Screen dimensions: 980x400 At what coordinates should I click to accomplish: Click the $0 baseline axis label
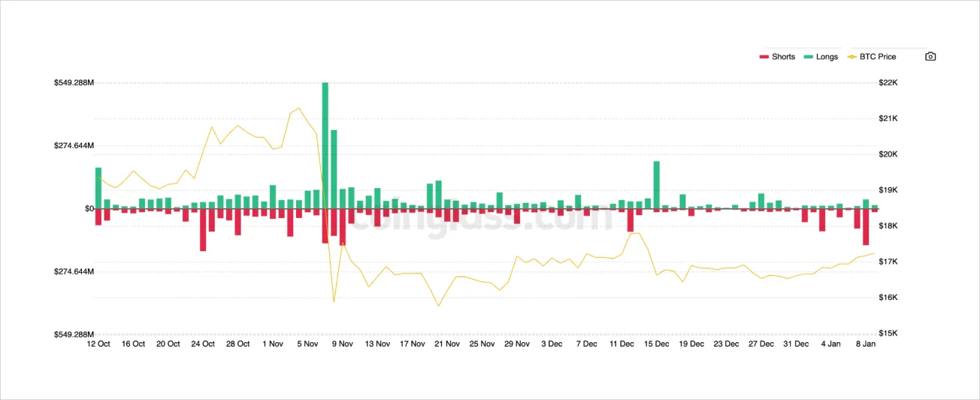pyautogui.click(x=89, y=209)
